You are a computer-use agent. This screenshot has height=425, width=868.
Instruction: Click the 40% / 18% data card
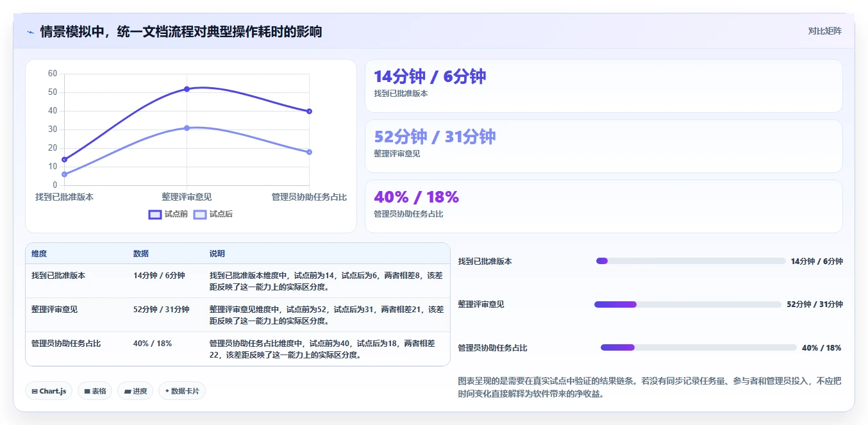click(x=603, y=206)
